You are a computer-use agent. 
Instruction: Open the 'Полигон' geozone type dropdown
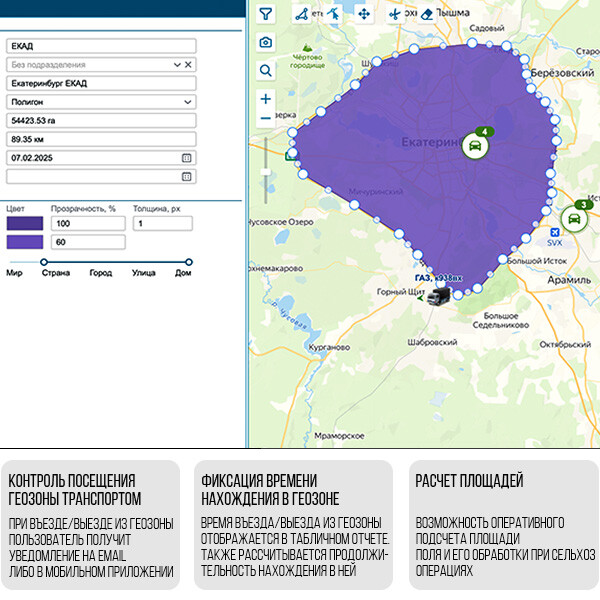click(188, 102)
